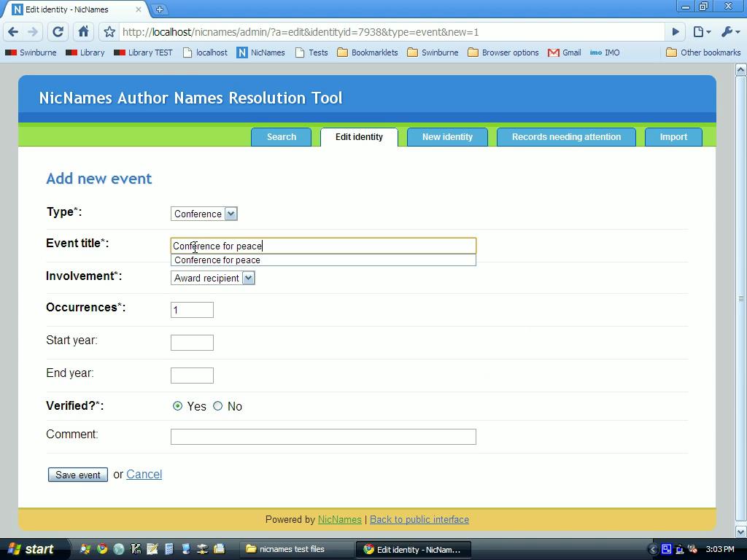Screen dimensions: 747x560
Task: Pick the 'Conference for peace' autocomplete suggestion
Action: (x=323, y=260)
